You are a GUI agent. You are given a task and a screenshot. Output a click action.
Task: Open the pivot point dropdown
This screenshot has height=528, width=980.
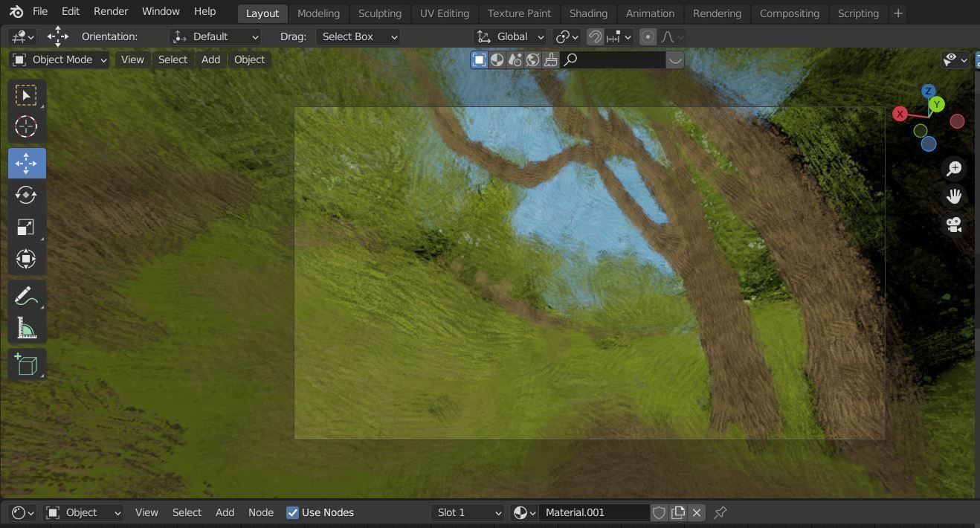click(567, 36)
